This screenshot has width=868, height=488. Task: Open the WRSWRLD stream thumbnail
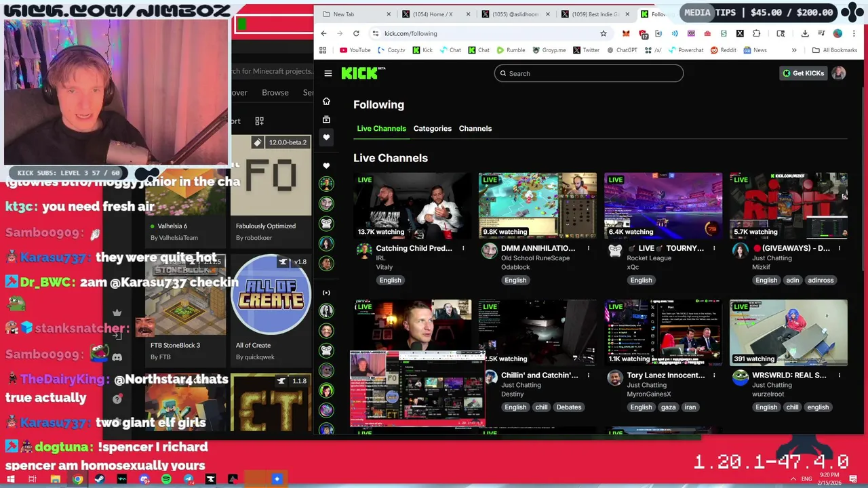point(789,332)
